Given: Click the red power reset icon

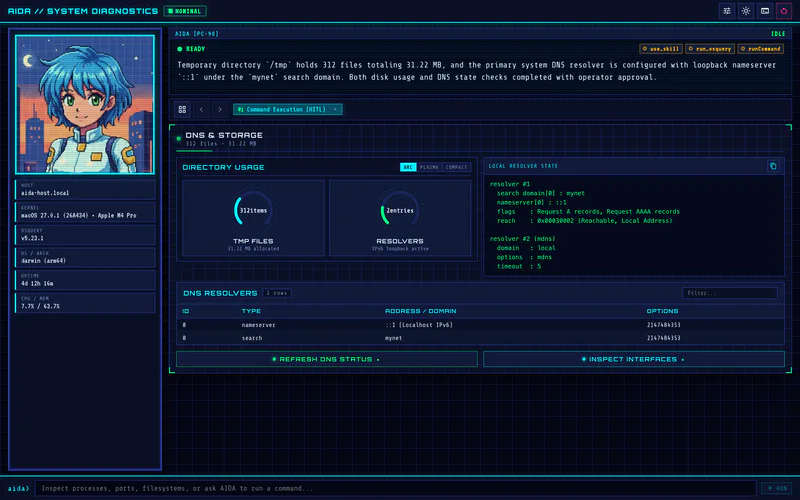Looking at the screenshot, I should pyautogui.click(x=784, y=11).
